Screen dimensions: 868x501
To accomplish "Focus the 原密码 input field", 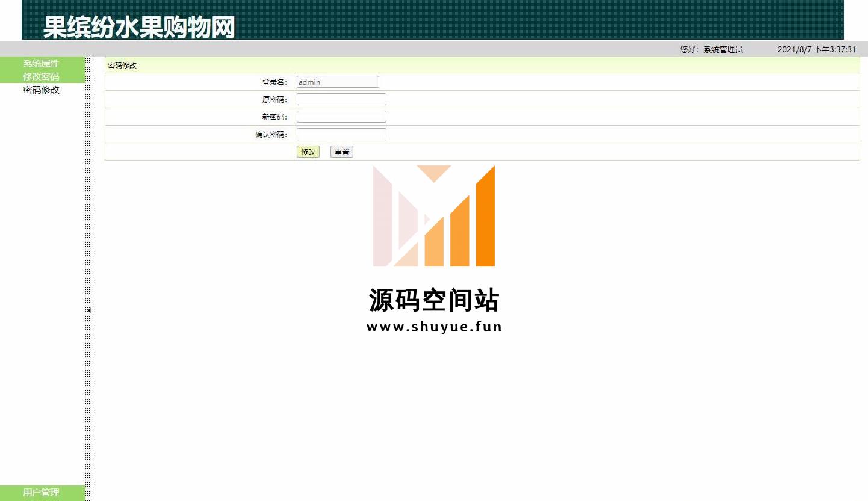I will [341, 99].
